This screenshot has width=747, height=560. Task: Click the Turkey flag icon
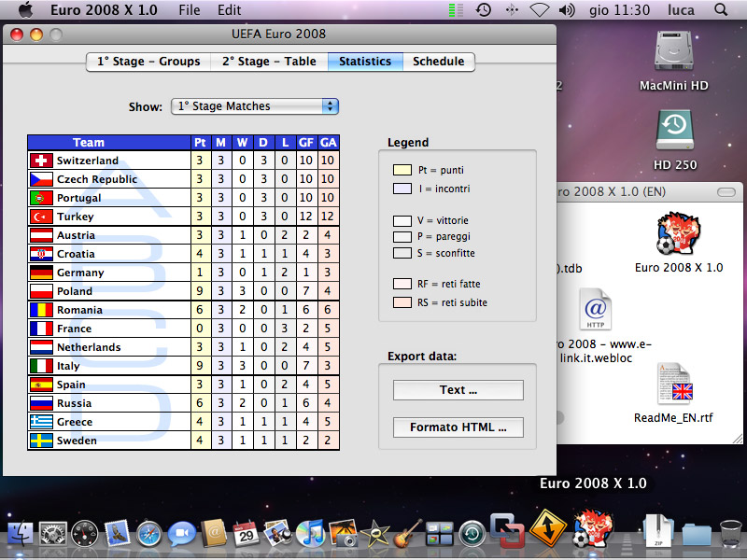click(x=41, y=217)
